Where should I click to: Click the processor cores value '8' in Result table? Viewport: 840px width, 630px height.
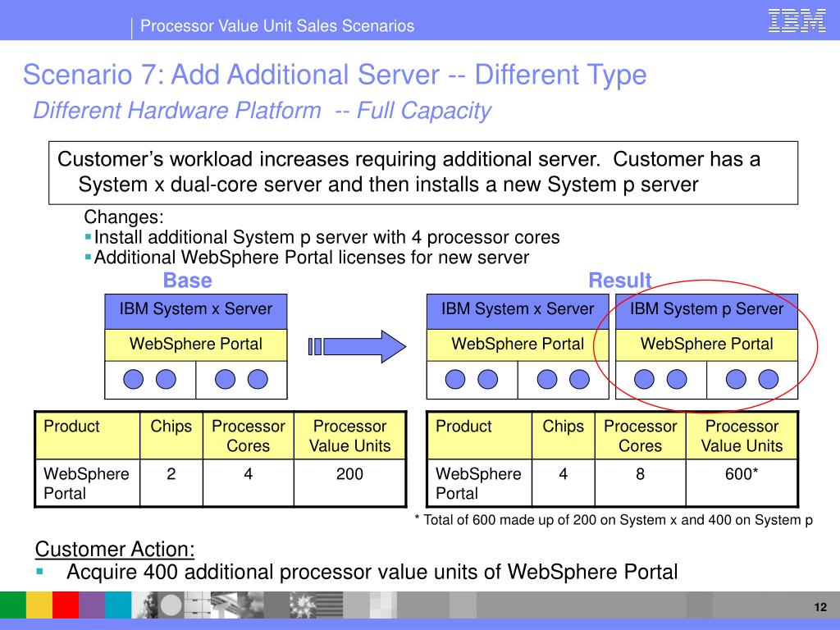click(x=640, y=474)
